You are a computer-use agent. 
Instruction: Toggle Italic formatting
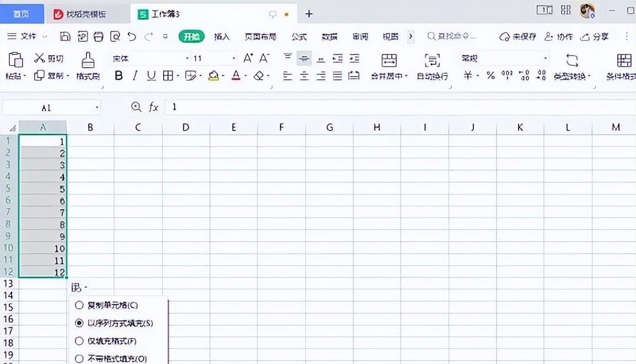click(x=135, y=75)
